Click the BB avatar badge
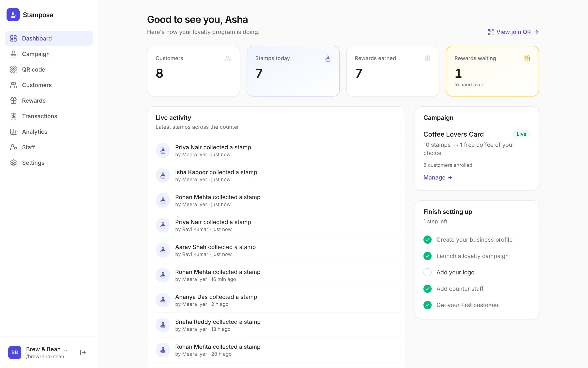588x368 pixels. [x=14, y=352]
